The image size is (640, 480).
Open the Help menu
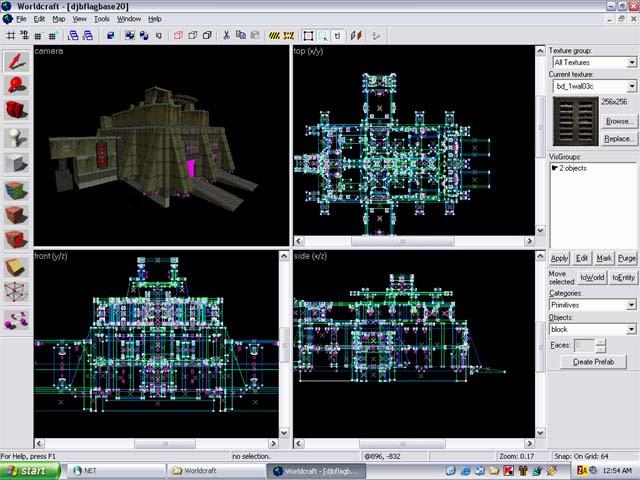tap(155, 19)
